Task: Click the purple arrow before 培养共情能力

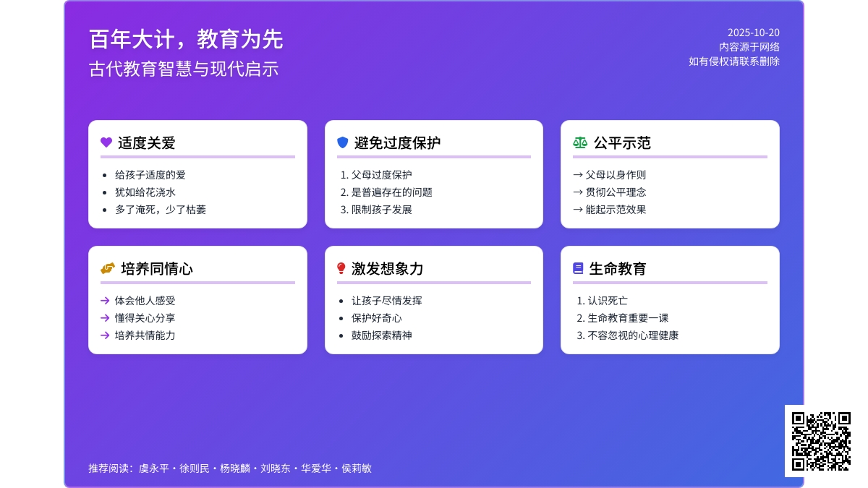Action: tap(105, 335)
